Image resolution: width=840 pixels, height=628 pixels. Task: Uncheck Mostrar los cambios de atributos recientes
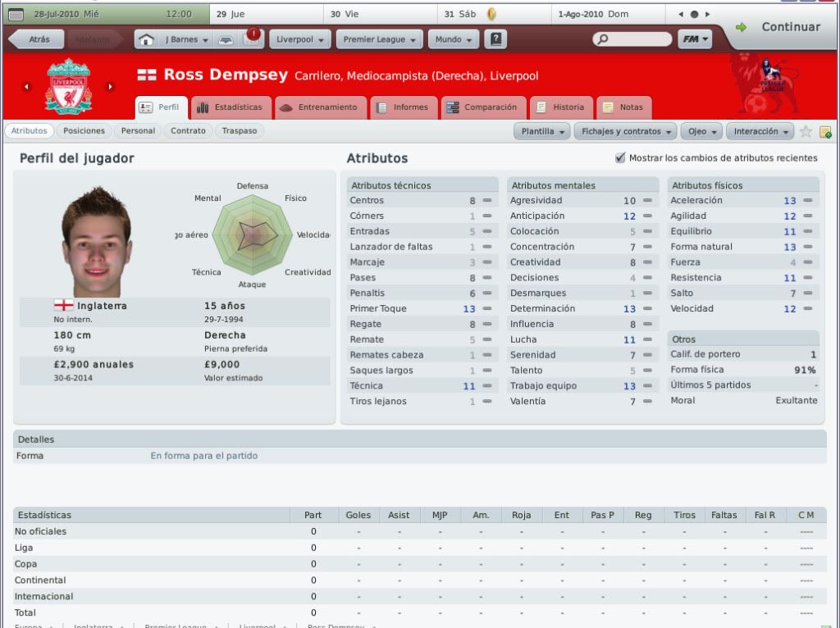pyautogui.click(x=620, y=158)
